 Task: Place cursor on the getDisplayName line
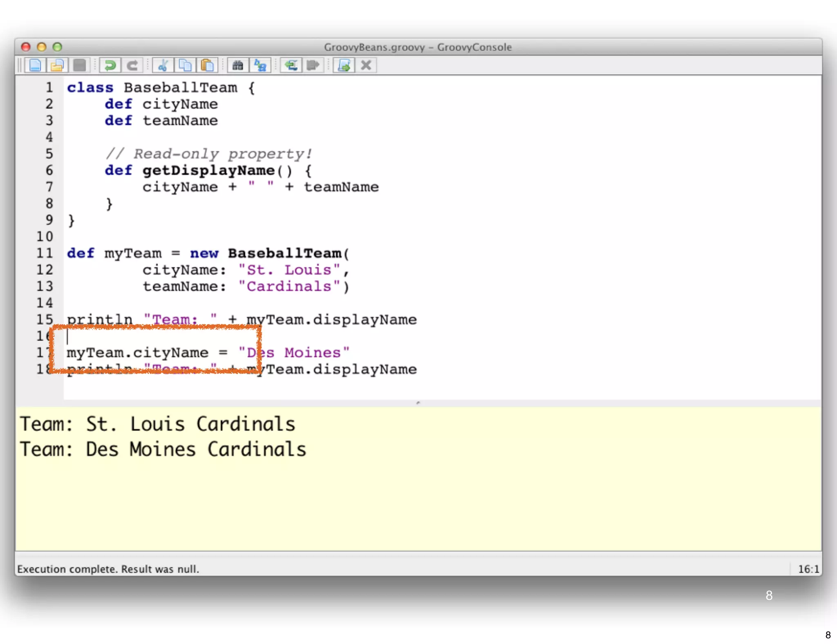point(208,170)
